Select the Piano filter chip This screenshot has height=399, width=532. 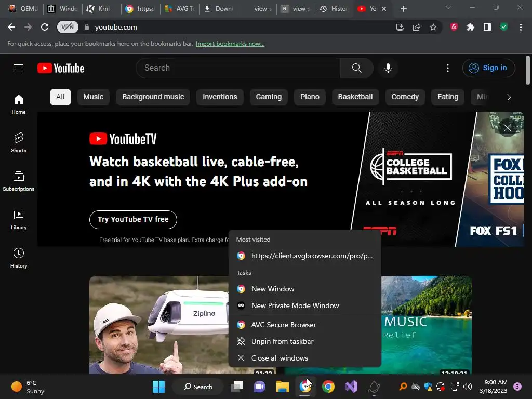(310, 97)
